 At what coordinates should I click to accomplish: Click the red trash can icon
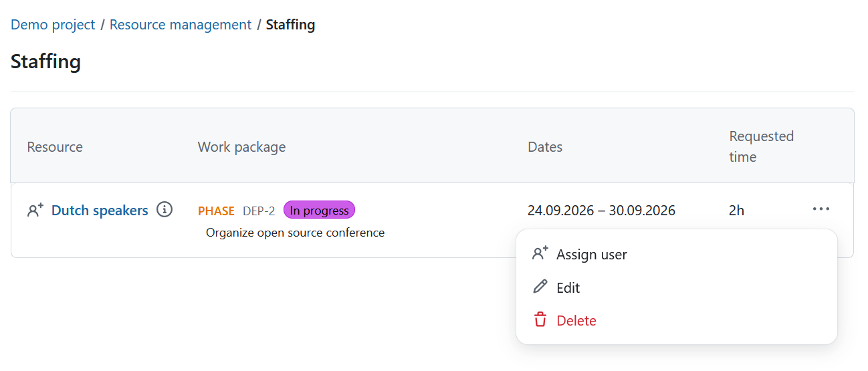pos(540,320)
